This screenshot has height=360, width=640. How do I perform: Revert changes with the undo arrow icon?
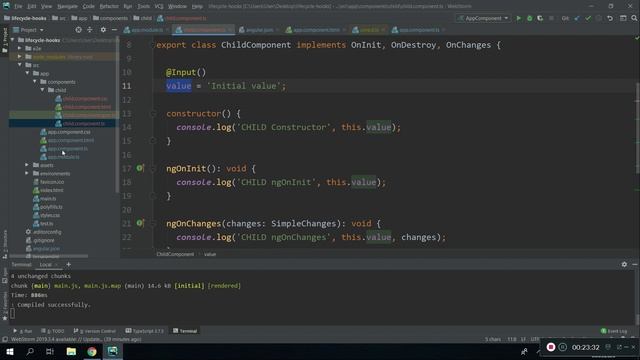[x=610, y=18]
